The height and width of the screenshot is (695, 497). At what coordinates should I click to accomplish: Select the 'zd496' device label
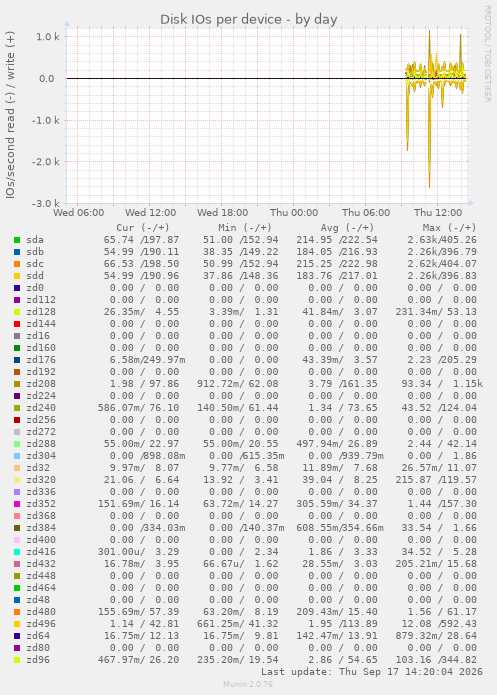tap(41, 624)
